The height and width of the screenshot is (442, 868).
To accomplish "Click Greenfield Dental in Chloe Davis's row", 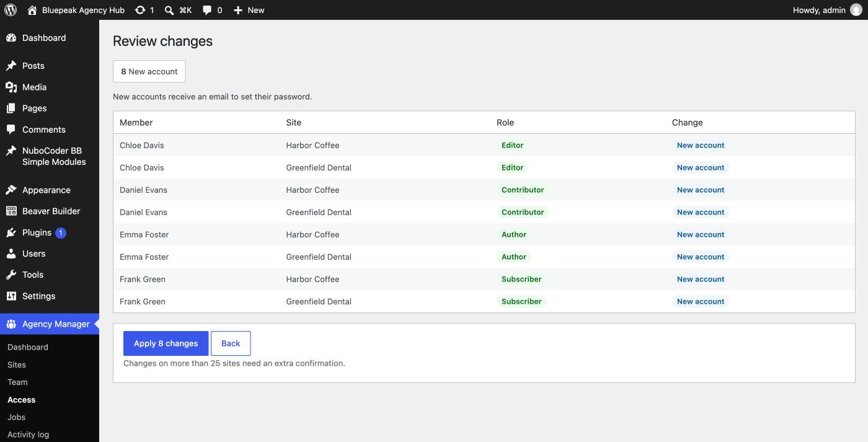I will pyautogui.click(x=319, y=167).
